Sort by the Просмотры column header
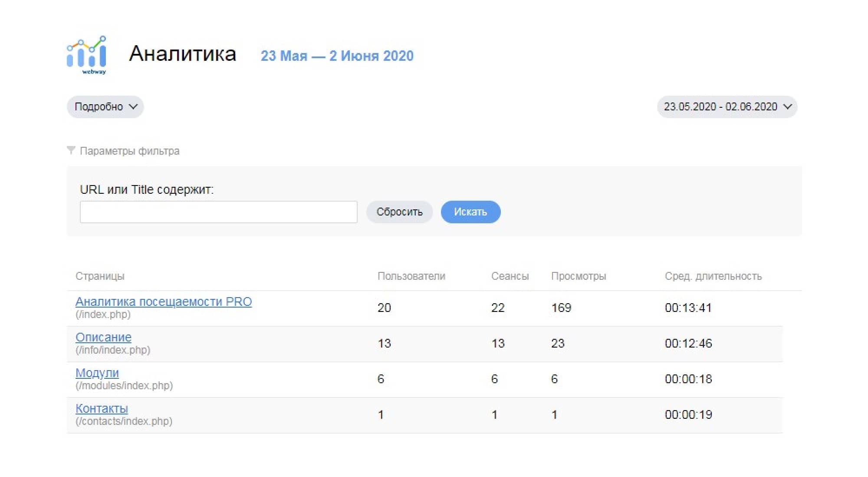 coord(578,276)
